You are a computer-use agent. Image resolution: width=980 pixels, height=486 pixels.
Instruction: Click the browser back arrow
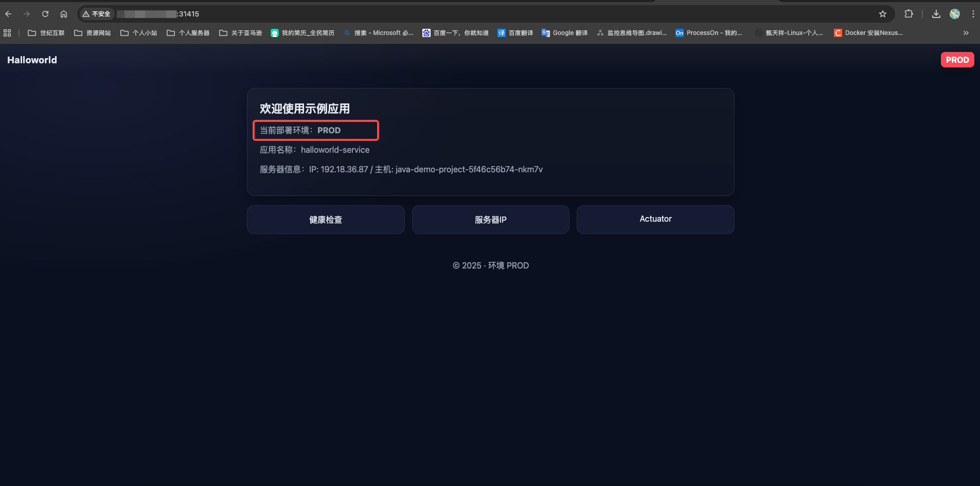coord(8,14)
